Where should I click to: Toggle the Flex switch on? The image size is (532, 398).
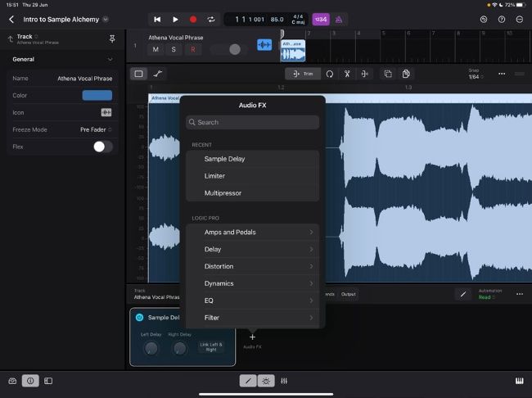click(x=102, y=147)
